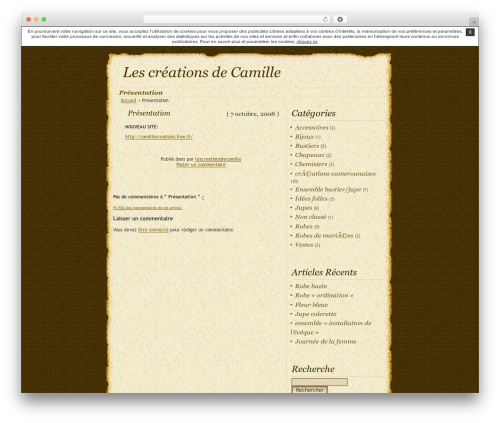Open the Accessoires category
500x423 pixels.
[x=311, y=128]
